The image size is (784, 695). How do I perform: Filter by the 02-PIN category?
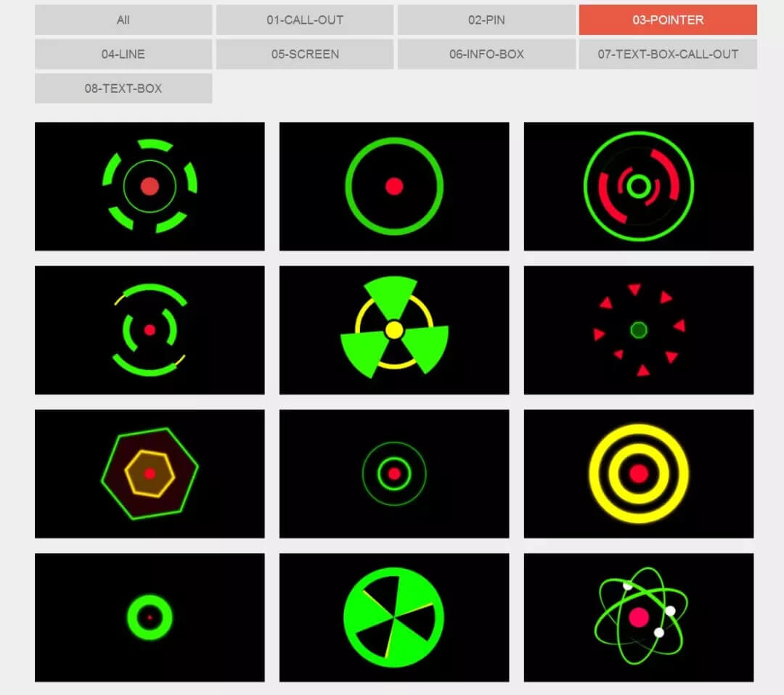[x=486, y=20]
